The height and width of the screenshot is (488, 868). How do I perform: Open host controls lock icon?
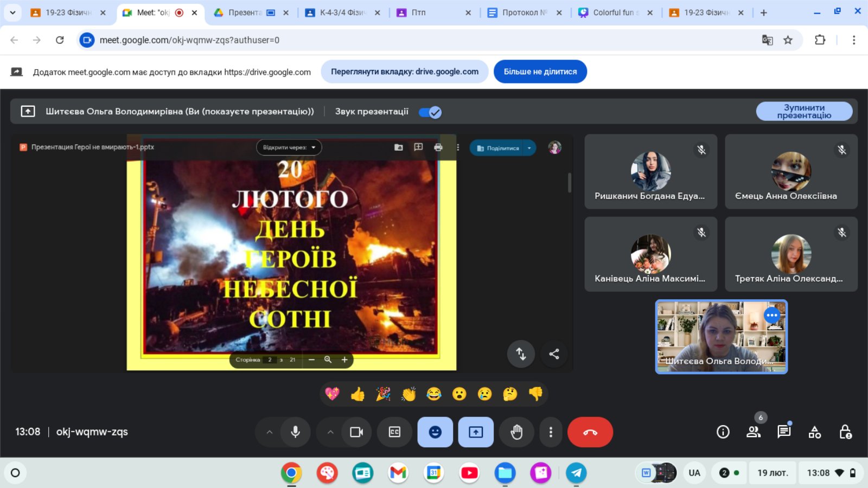845,432
